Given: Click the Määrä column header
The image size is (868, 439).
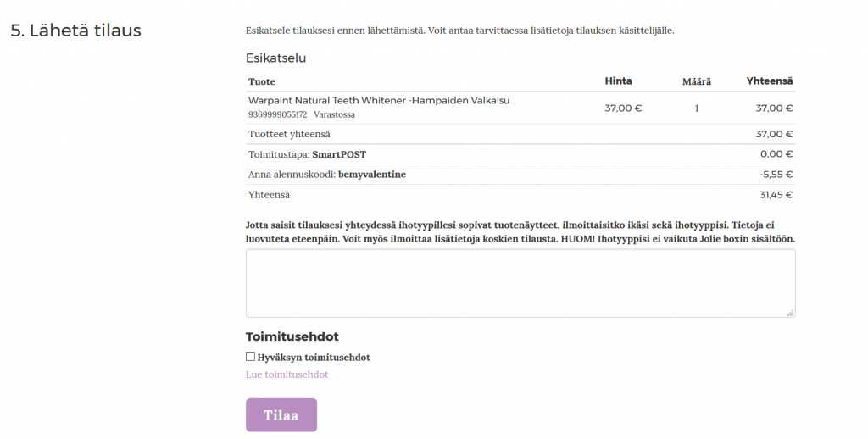Looking at the screenshot, I should 696,81.
